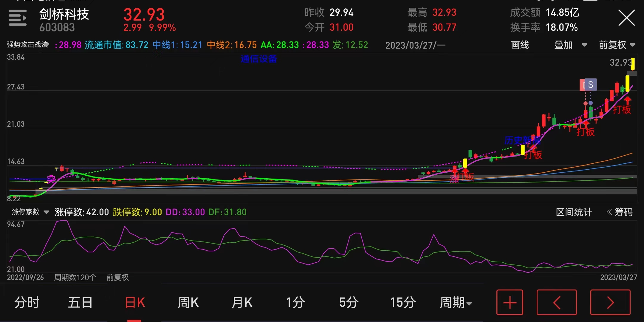Click the S sell signal marker
The height and width of the screenshot is (322, 644).
coord(590,85)
